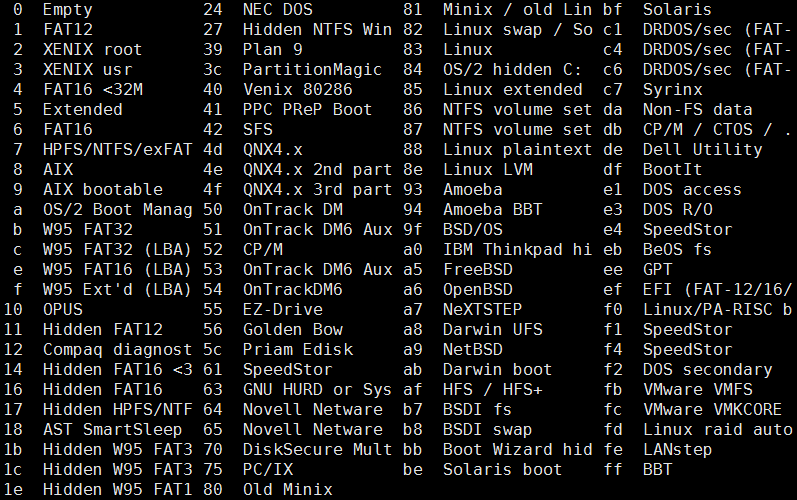Select the 'HFS / HFS+' entry
Viewport: 797px width, 500px height.
pyautogui.click(x=492, y=390)
